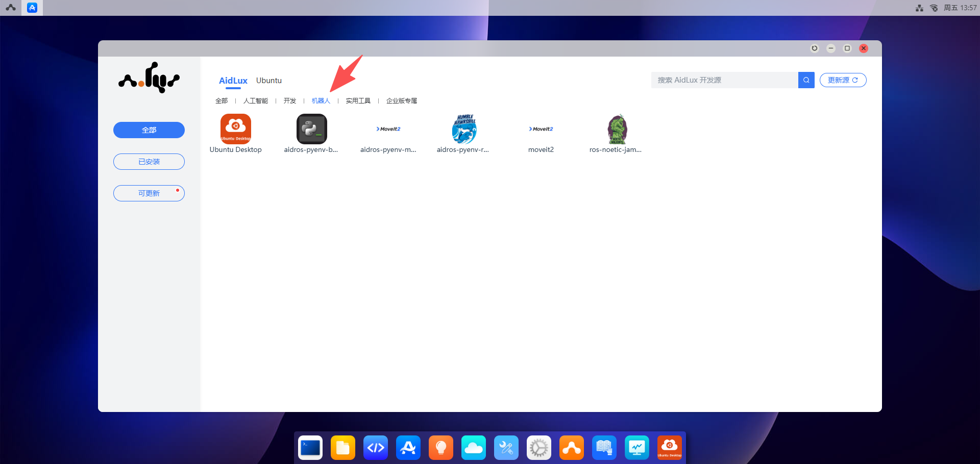The image size is (980, 464).
Task: Open the performance monitor dock icon
Action: pos(637,448)
